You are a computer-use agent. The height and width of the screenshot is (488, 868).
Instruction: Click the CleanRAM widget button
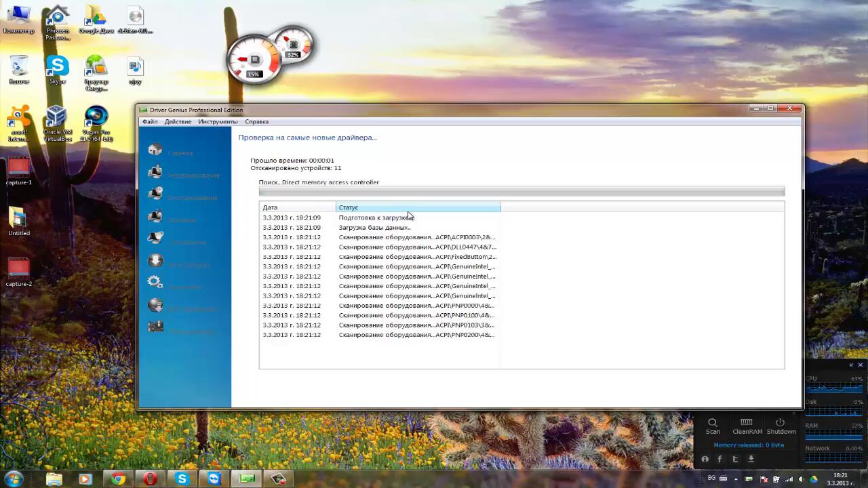click(x=747, y=426)
